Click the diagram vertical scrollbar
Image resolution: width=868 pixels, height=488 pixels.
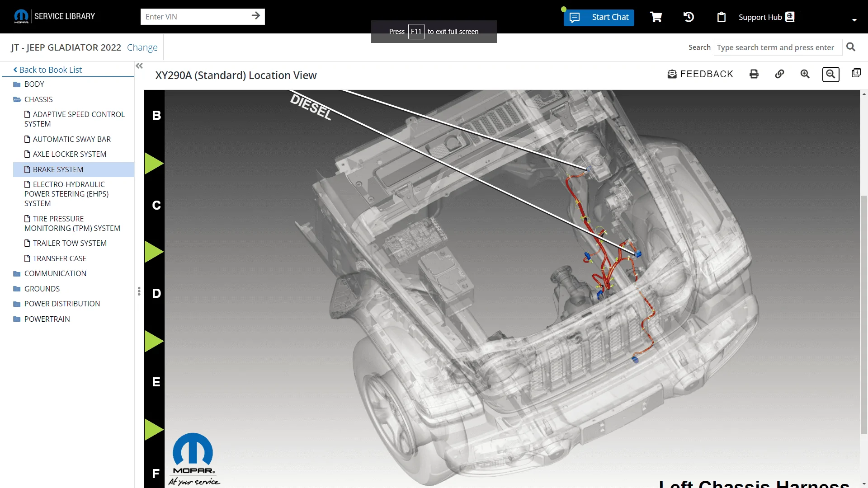point(864,315)
